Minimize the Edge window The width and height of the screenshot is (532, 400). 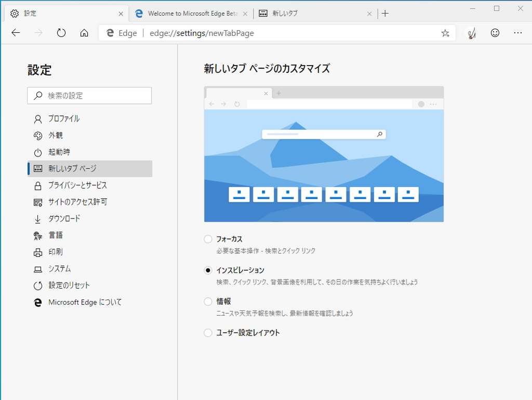(x=473, y=8)
